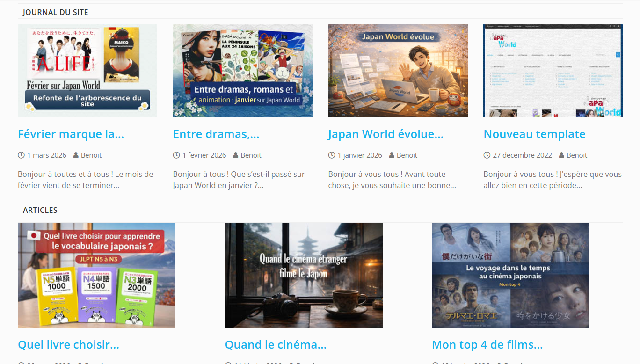Click the time travel Japanese cinema thumbnail
Screen dimensions: 640x364
pos(510,275)
